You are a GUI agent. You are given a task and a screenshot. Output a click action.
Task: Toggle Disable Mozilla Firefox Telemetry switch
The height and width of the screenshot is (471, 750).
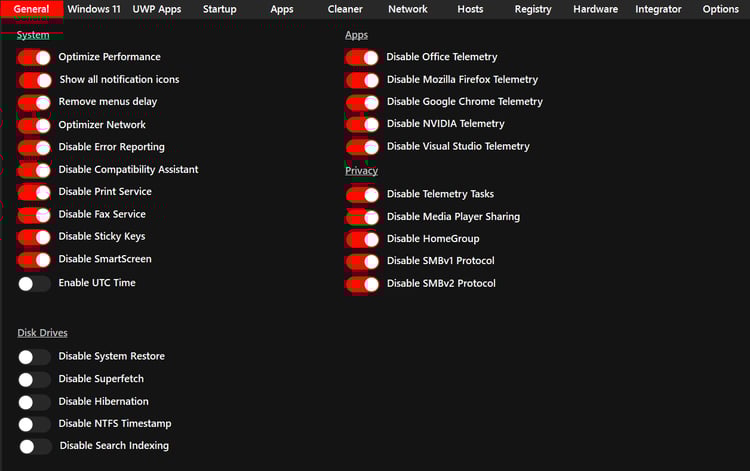362,80
